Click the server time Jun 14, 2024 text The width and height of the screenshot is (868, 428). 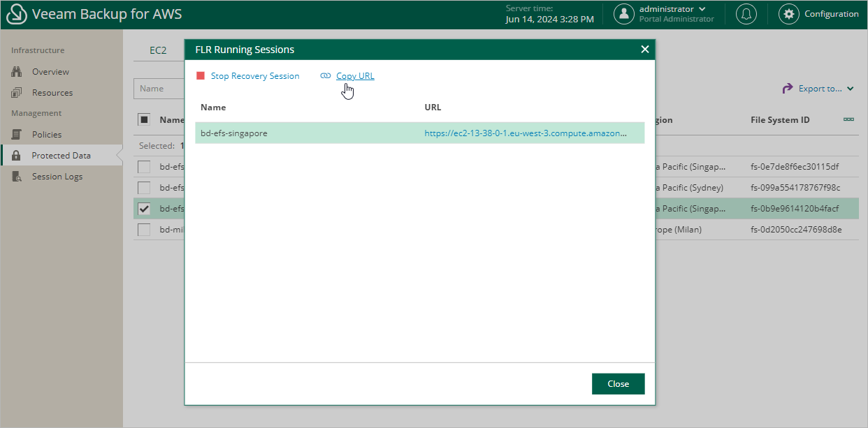click(549, 20)
